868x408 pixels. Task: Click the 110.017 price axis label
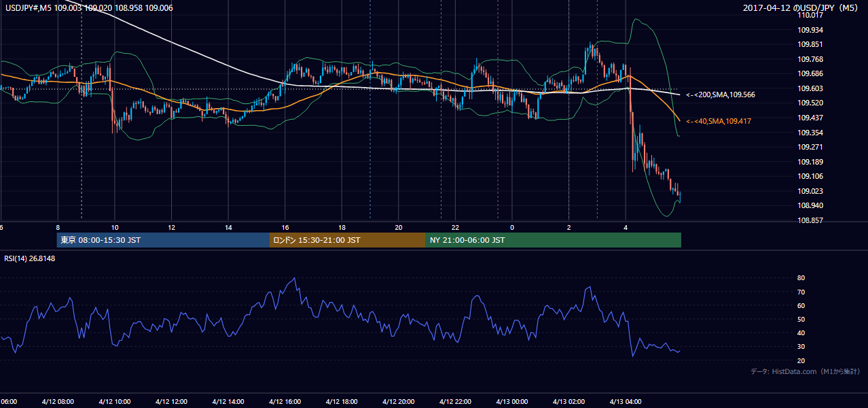(x=812, y=15)
